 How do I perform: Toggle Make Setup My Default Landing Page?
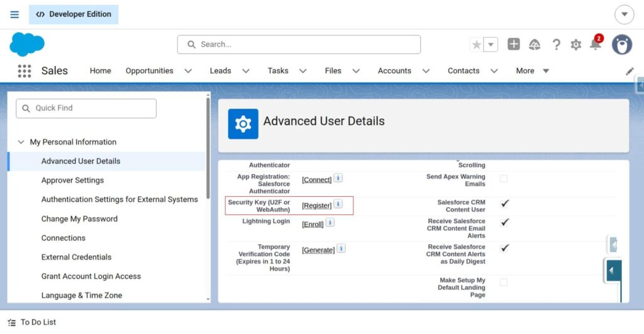504,282
